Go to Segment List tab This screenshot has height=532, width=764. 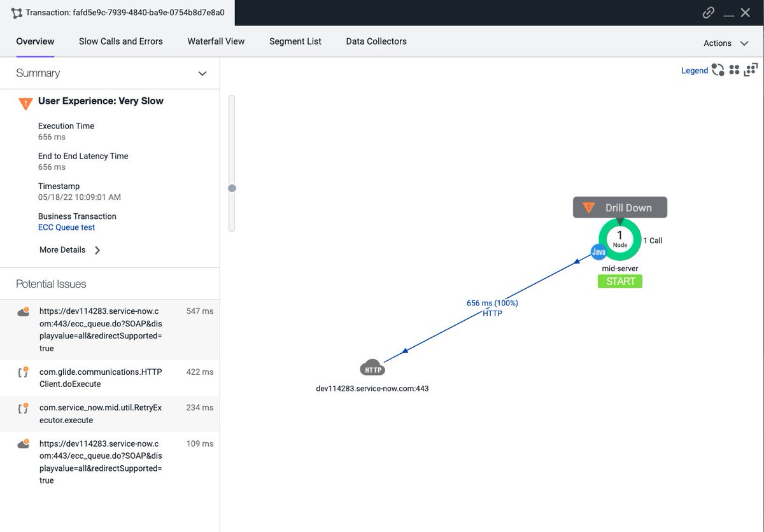pos(295,41)
